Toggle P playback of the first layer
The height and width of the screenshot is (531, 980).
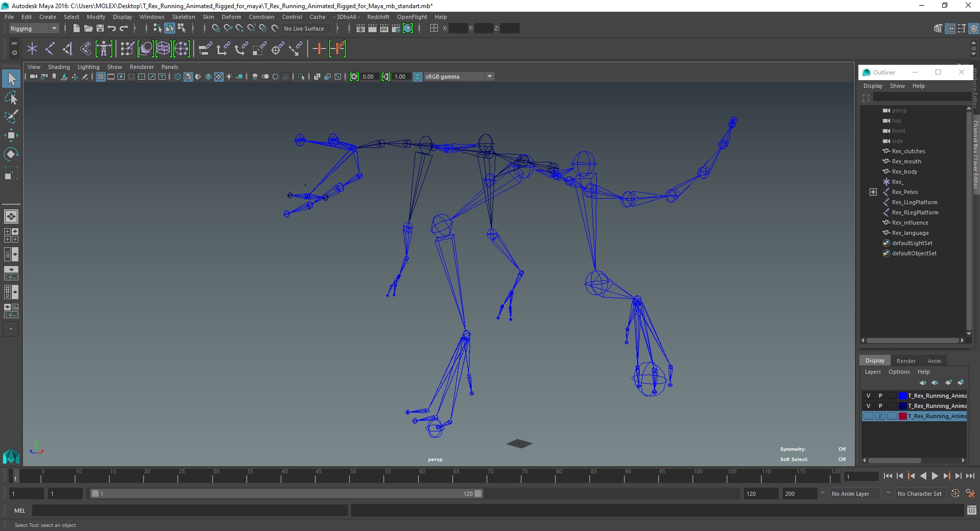880,396
